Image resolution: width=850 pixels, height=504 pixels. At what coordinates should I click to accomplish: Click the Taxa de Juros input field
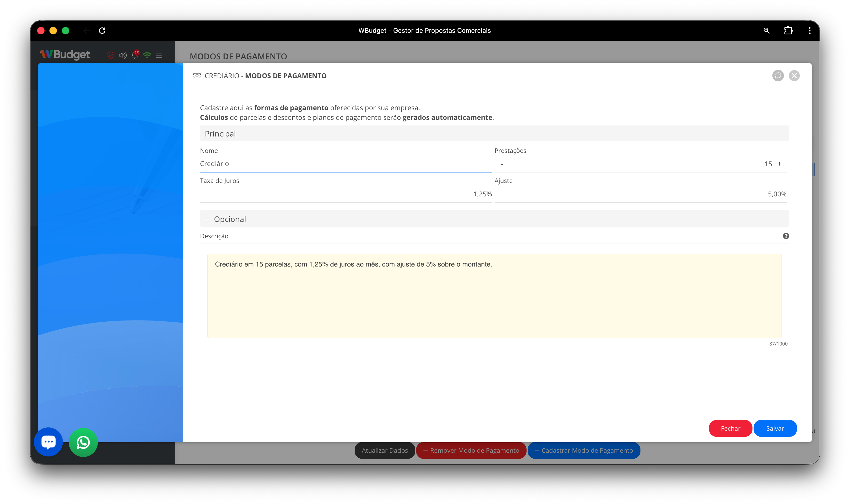pyautogui.click(x=345, y=194)
